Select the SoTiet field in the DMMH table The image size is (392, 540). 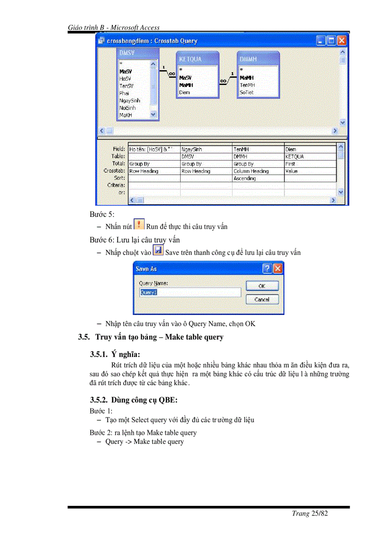247,92
